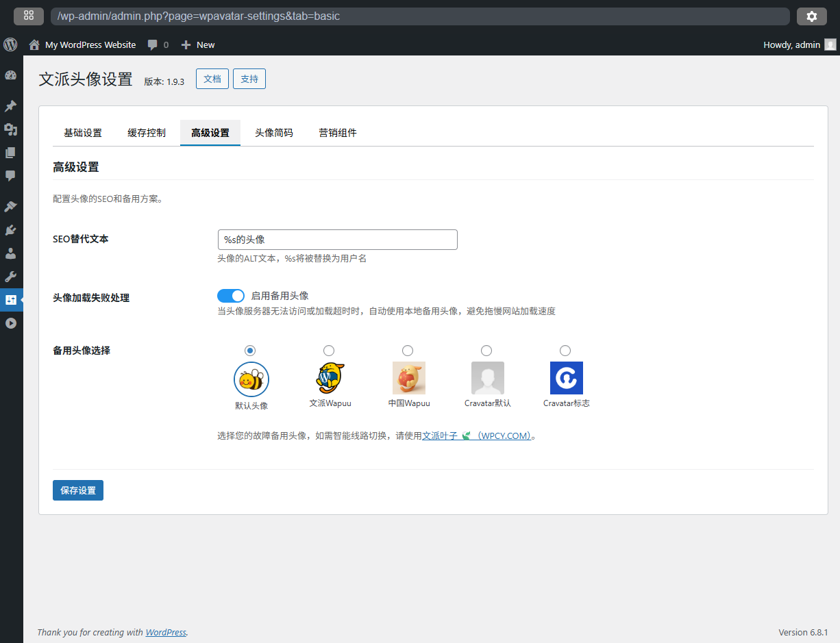840x643 pixels.
Task: Open Plugins plug sidebar icon
Action: [x=10, y=230]
